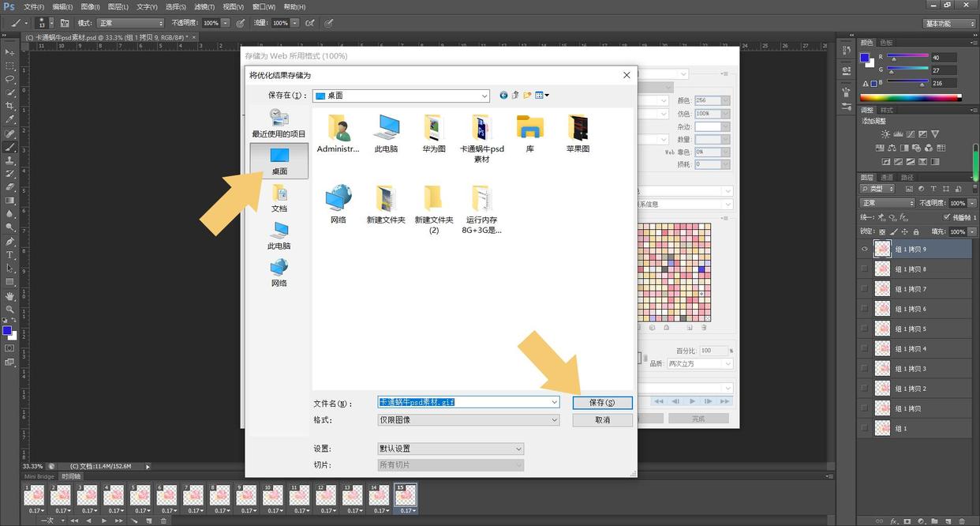The width and height of the screenshot is (980, 526).
Task: Select the Crop tool
Action: [x=10, y=106]
